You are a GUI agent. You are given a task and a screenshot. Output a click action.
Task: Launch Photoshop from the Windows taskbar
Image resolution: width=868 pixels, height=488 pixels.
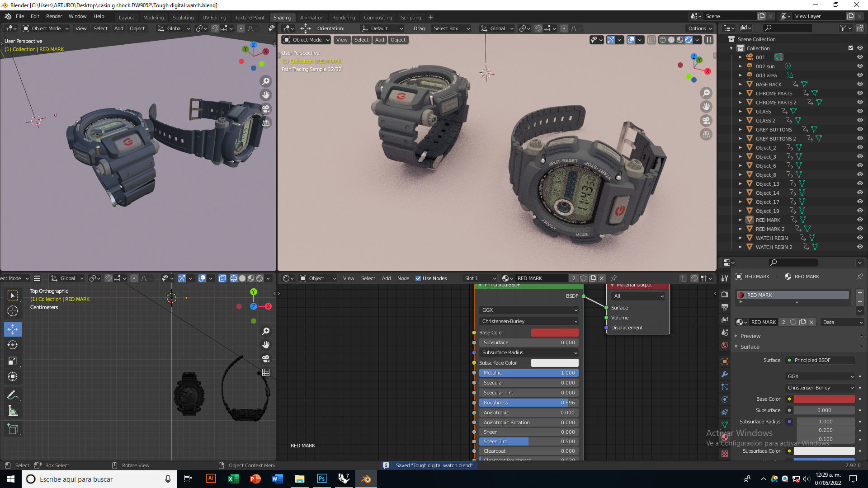(x=322, y=479)
